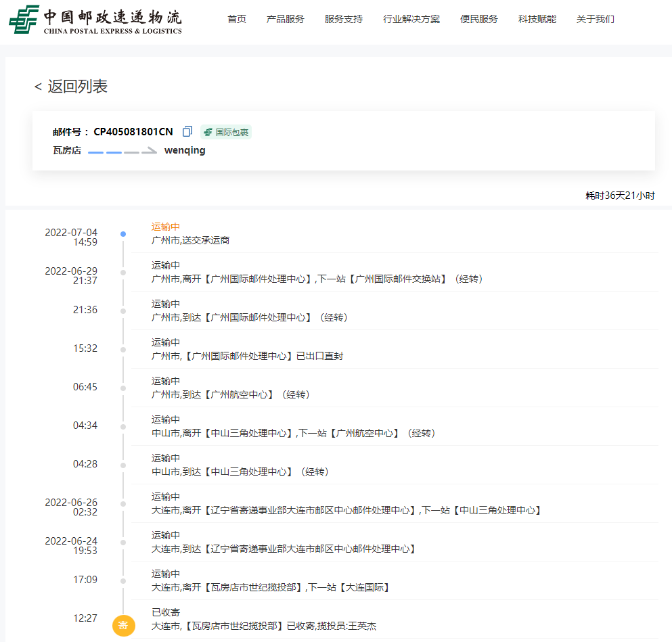Open the 便民服务 menu
The height and width of the screenshot is (642, 672).
click(x=478, y=19)
